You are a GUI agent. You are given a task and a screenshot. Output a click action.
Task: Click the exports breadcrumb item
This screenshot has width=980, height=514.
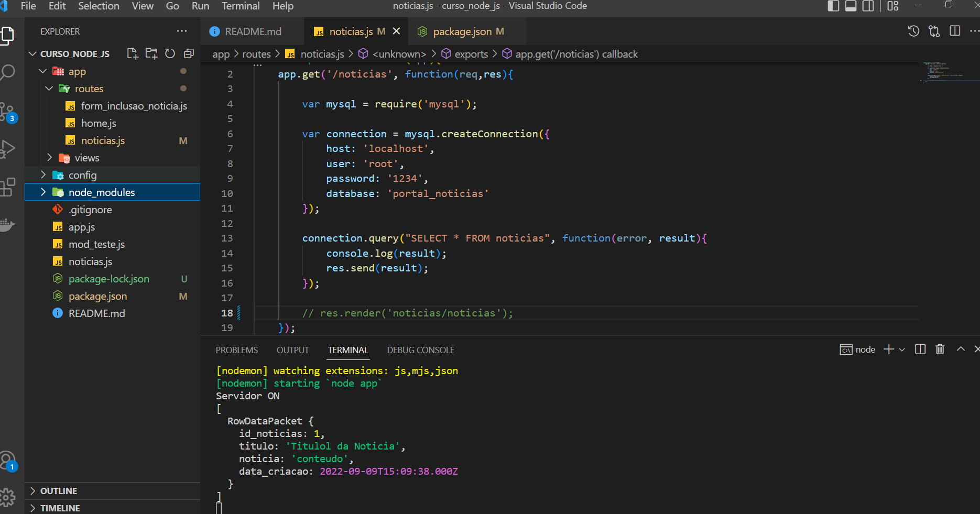471,54
